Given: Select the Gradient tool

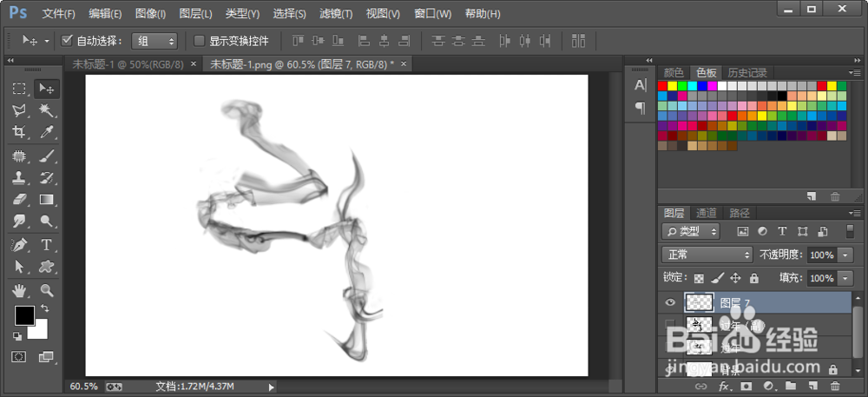Looking at the screenshot, I should [47, 199].
